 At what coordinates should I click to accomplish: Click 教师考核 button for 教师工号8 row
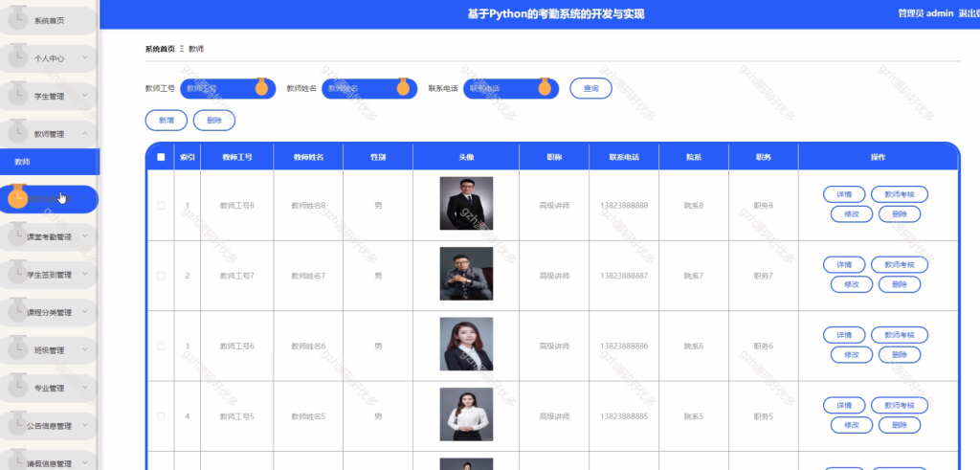(900, 194)
